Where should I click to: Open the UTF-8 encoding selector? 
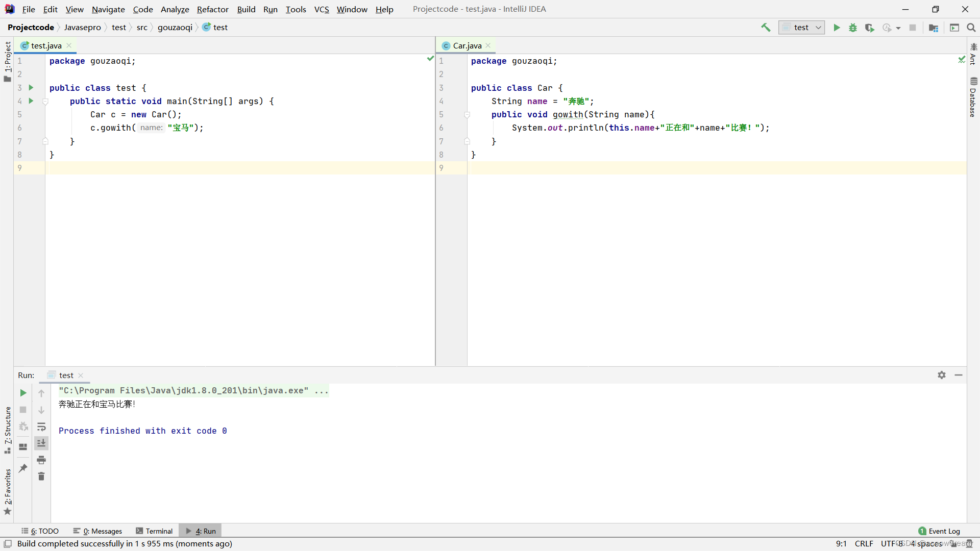tap(892, 544)
